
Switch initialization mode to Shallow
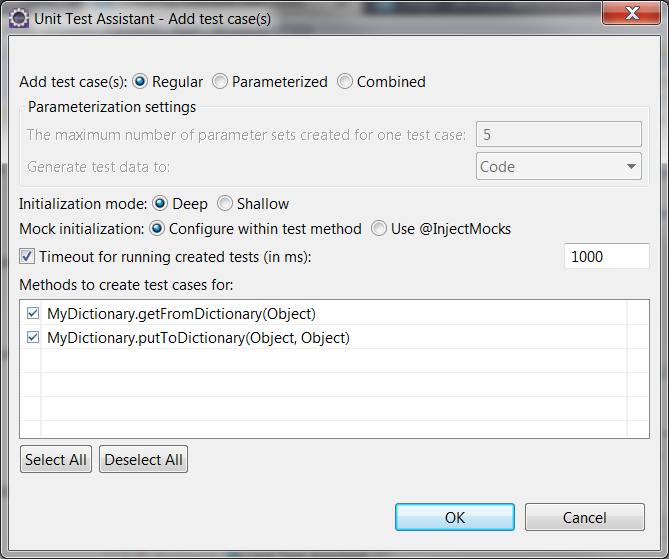coord(225,204)
